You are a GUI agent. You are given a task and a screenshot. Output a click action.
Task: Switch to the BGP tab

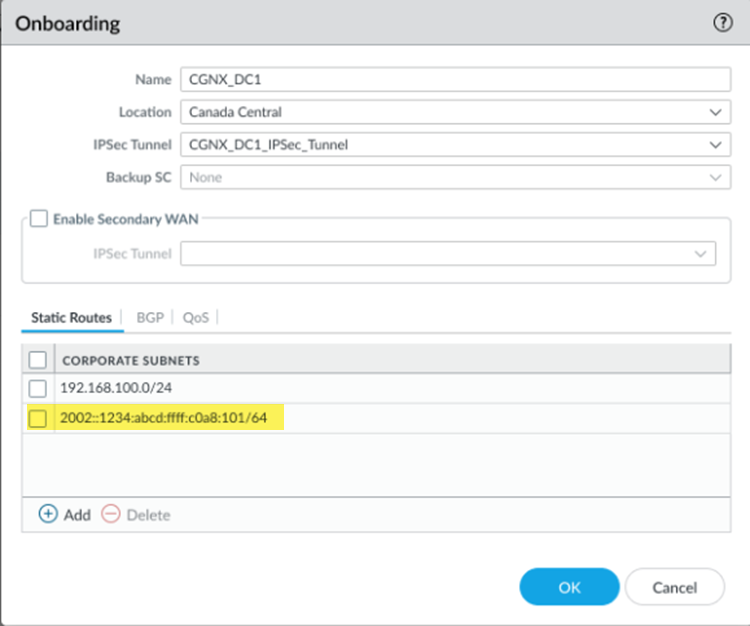coord(150,317)
